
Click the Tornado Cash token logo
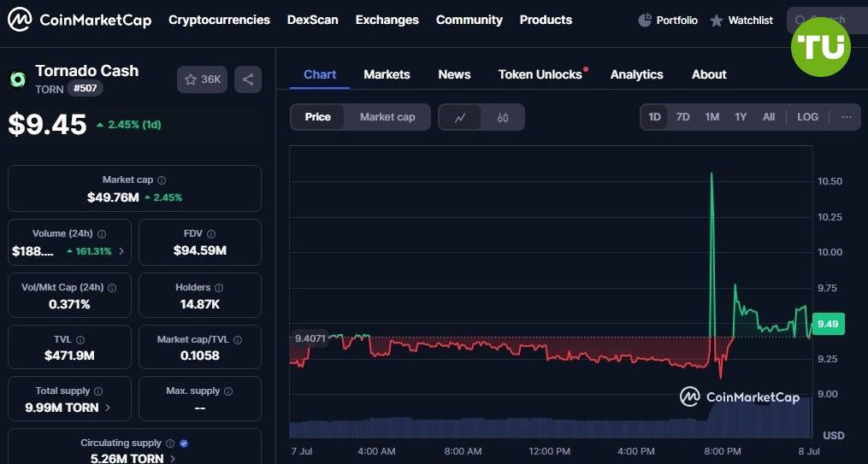click(x=18, y=79)
